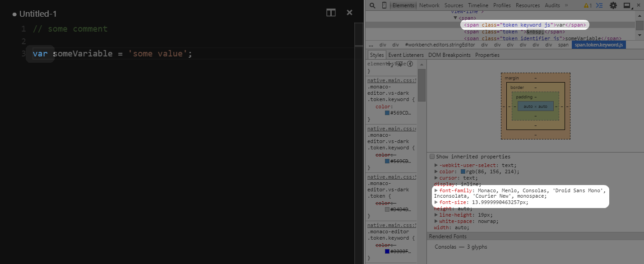
Task: Click the DevTools search magnifier icon
Action: tap(372, 5)
